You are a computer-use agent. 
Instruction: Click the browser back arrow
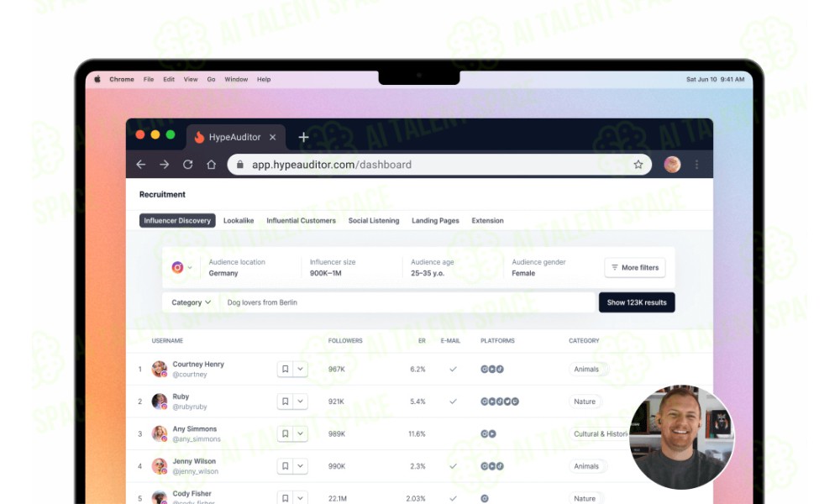141,165
